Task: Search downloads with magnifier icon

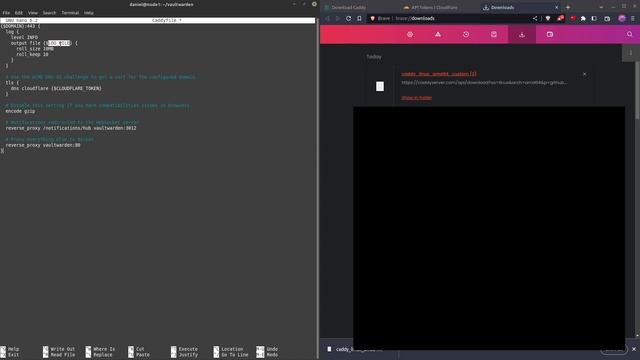Action: tap(629, 34)
